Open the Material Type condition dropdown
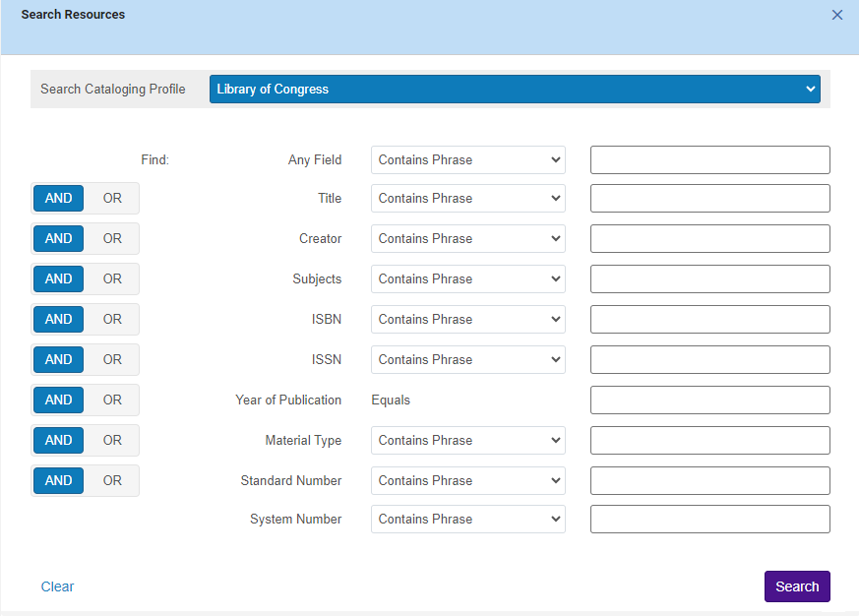 point(467,441)
